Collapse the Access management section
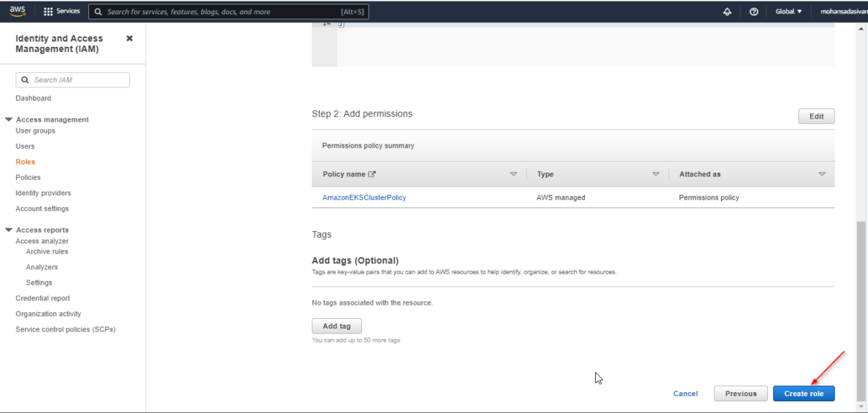This screenshot has width=868, height=413. click(8, 119)
